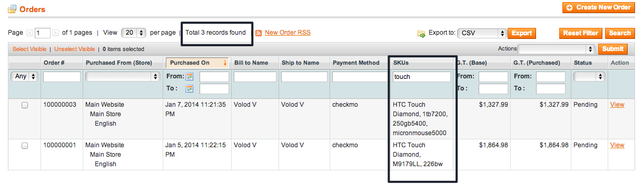Click plus icon on Create New Order
Screen dimensions: 644x193
569,7
